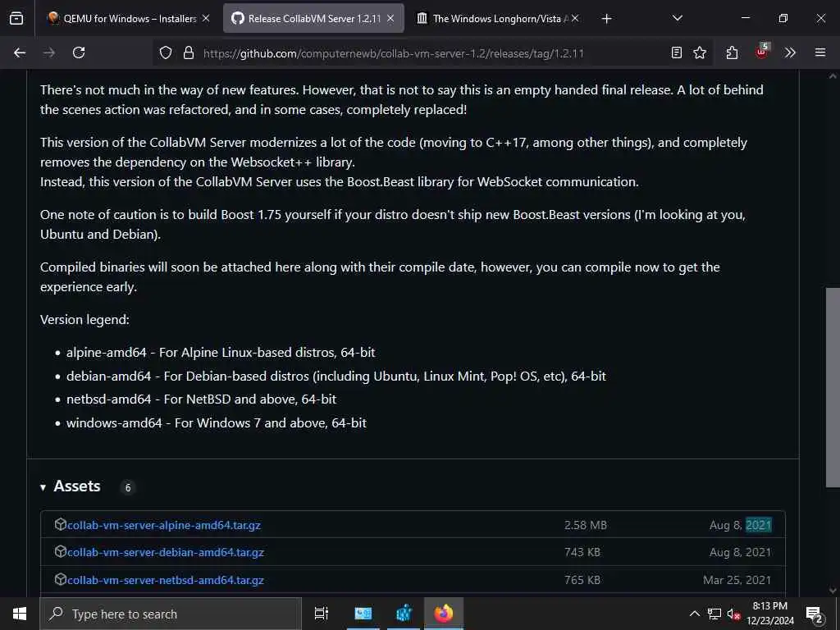
Task: Click the Version legend: heading text
Action: (x=84, y=320)
